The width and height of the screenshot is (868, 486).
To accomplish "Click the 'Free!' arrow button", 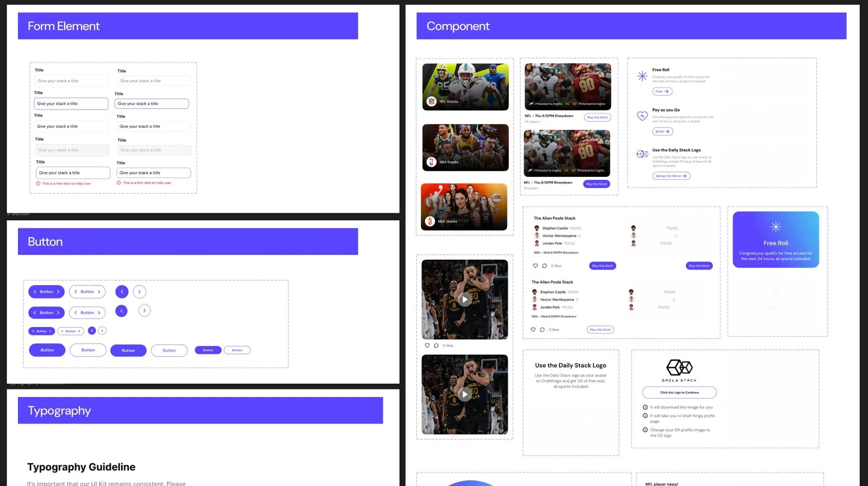I will point(662,91).
